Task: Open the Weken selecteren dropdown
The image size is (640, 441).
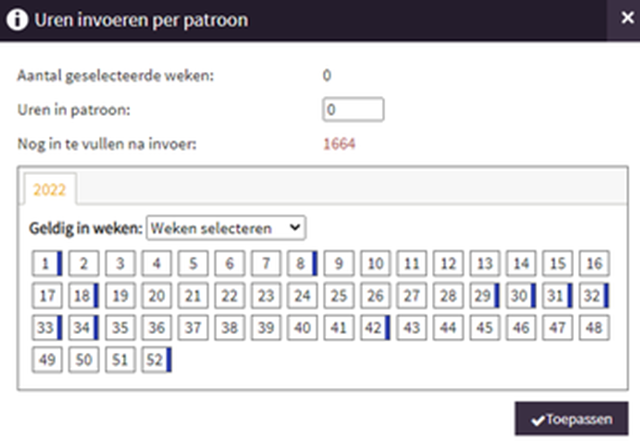Action: [226, 228]
